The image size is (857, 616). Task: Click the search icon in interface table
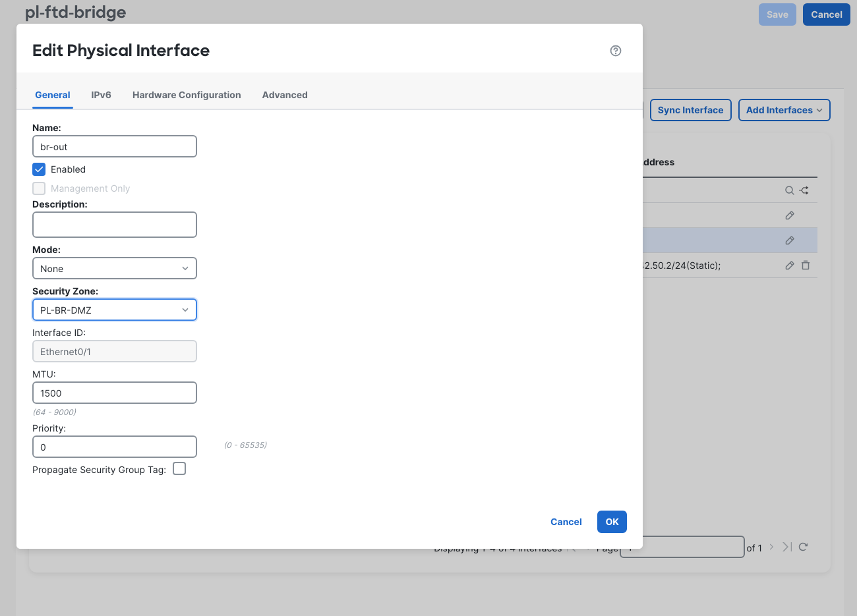click(x=789, y=190)
